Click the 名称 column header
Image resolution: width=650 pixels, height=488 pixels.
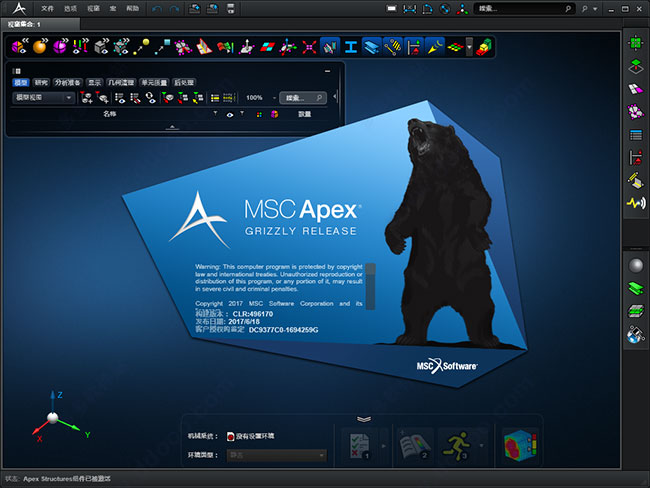tap(110, 114)
